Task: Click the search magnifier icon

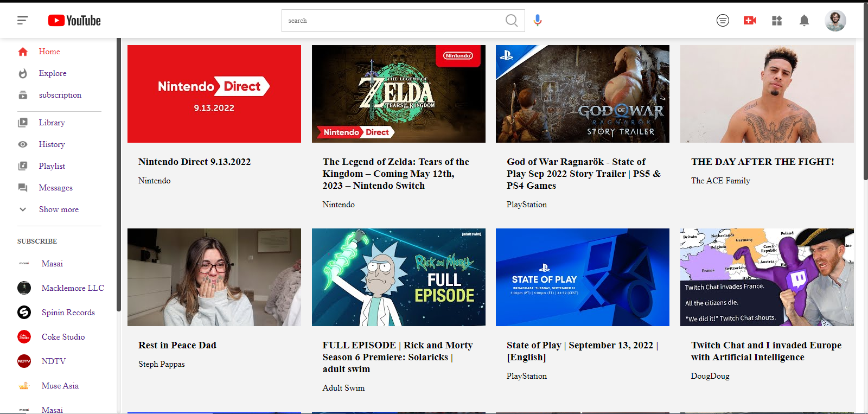Action: pyautogui.click(x=512, y=21)
